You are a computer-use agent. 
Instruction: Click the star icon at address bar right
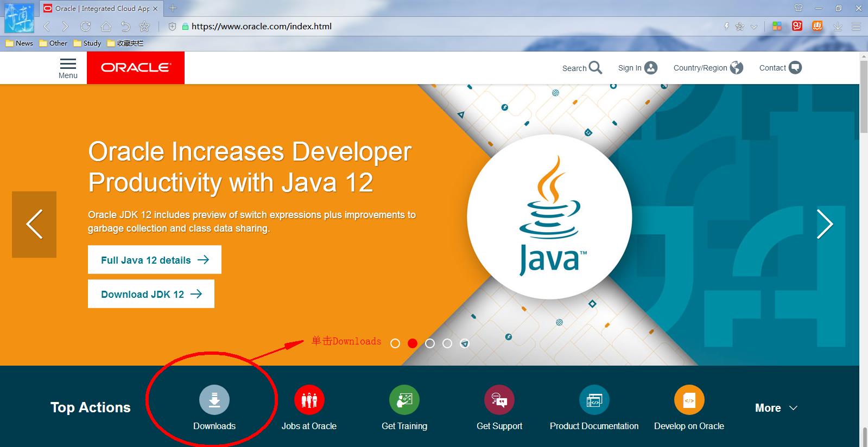coord(739,26)
